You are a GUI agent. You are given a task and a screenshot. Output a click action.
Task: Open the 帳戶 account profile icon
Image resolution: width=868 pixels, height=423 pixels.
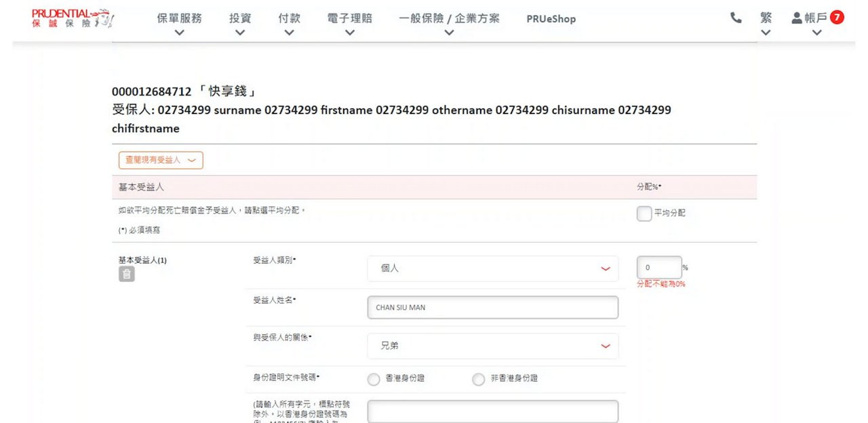[x=797, y=18]
